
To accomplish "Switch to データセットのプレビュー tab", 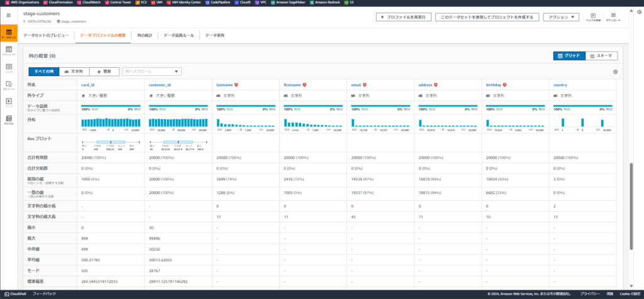I will [46, 36].
